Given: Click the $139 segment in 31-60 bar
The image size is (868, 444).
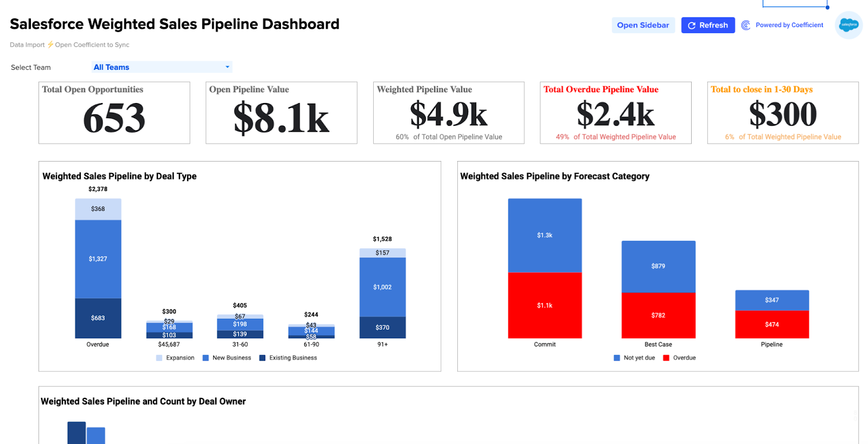Looking at the screenshot, I should click(240, 334).
